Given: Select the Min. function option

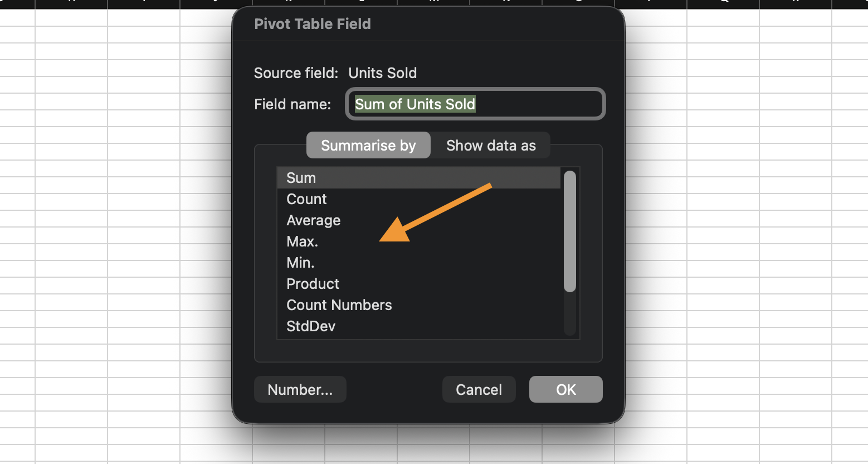Looking at the screenshot, I should pyautogui.click(x=300, y=263).
